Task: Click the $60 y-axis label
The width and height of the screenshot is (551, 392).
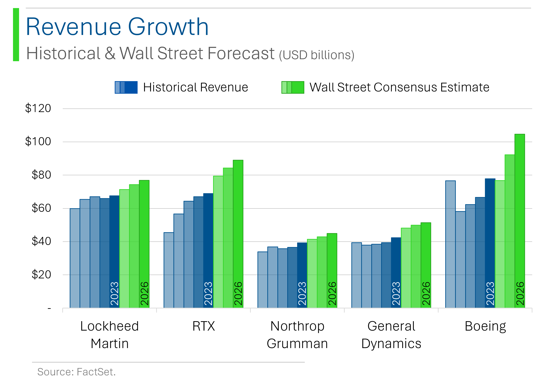Action: click(41, 208)
